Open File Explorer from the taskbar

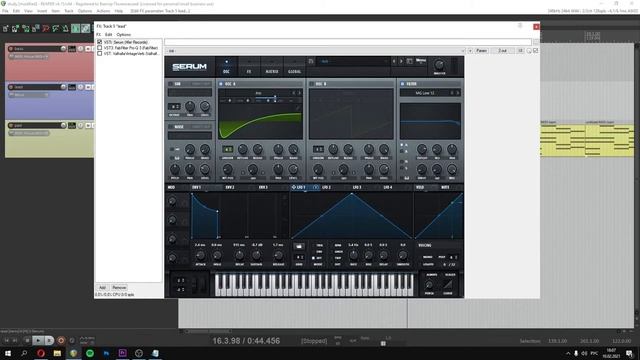pyautogui.click(x=57, y=353)
